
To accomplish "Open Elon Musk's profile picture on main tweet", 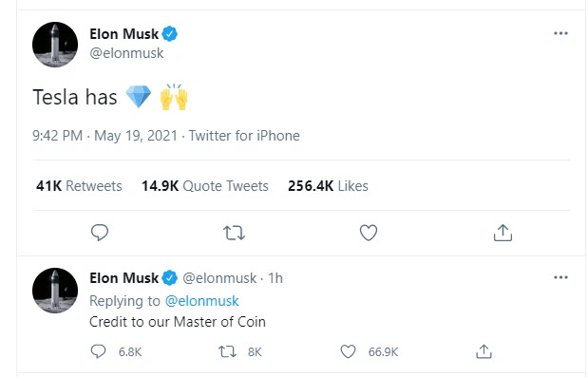I will click(x=55, y=45).
